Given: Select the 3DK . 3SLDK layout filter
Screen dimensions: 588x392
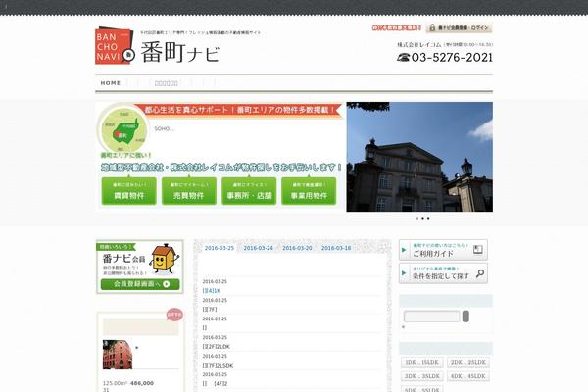Looking at the screenshot, I should [x=422, y=376].
